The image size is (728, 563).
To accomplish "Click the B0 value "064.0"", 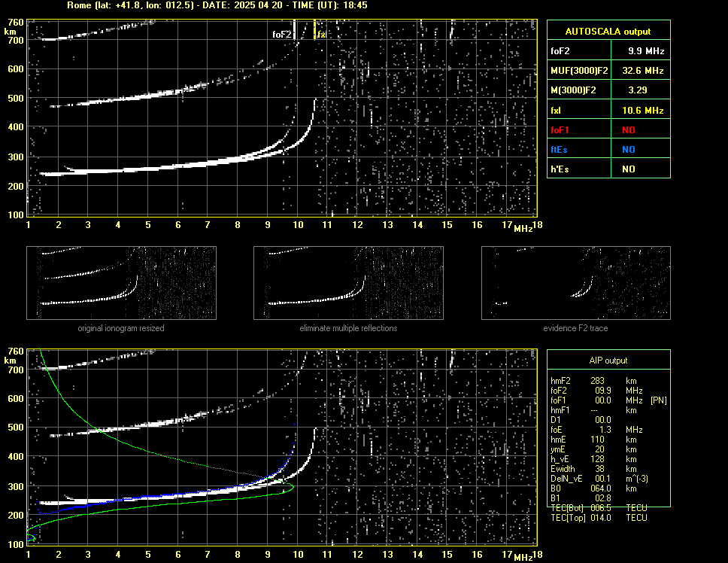I will (601, 488).
